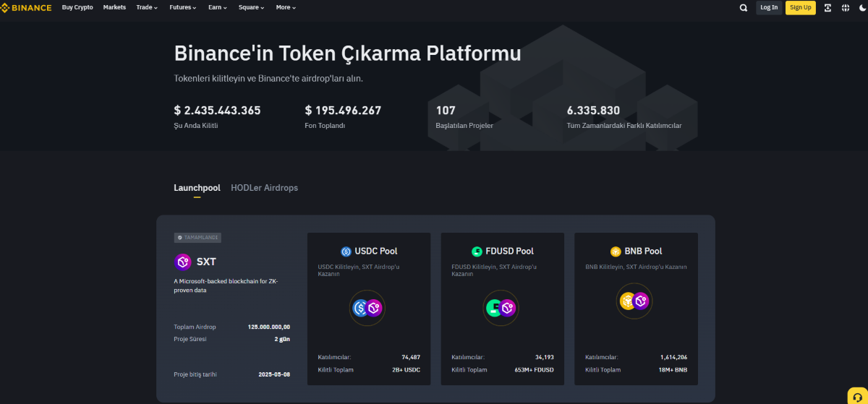Select the Launchpool tab

[x=197, y=188]
